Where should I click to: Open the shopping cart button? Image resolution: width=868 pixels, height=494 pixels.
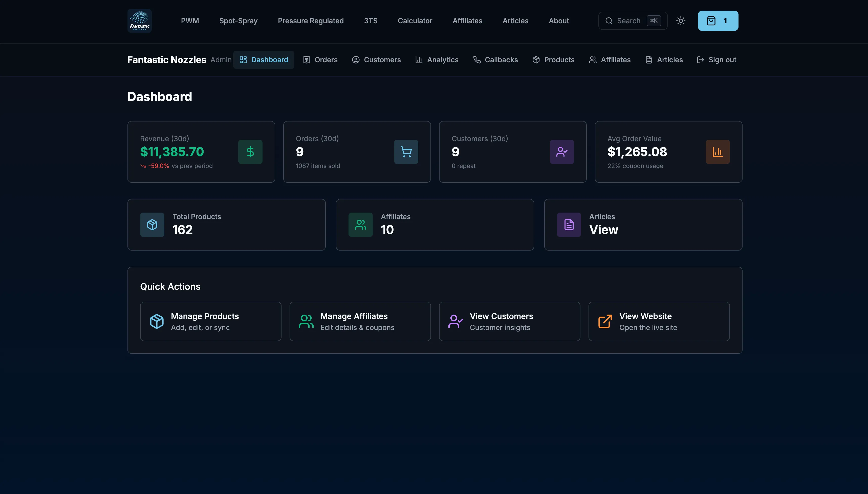pos(718,21)
